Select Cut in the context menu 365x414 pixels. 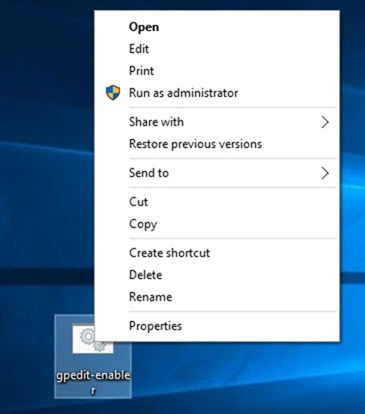[x=217, y=202]
